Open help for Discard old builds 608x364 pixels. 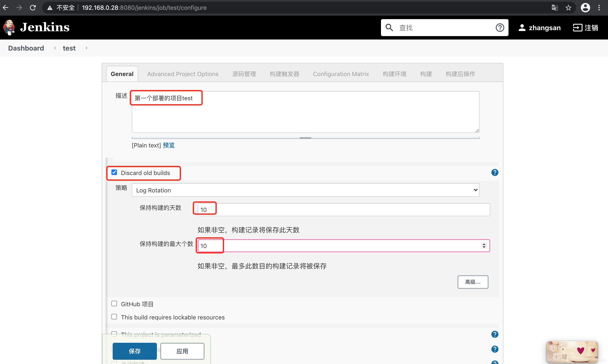(x=495, y=173)
